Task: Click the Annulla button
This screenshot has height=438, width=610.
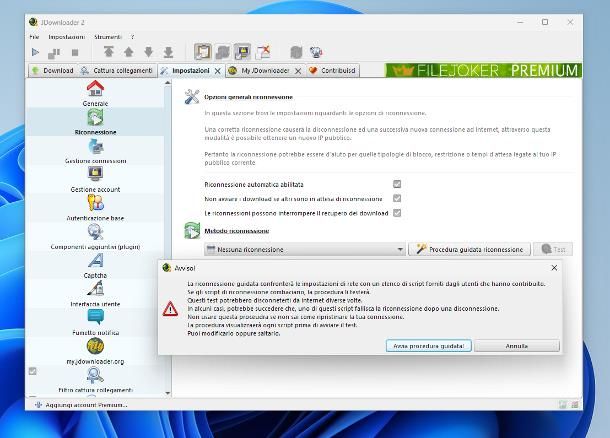Action: tap(517, 346)
